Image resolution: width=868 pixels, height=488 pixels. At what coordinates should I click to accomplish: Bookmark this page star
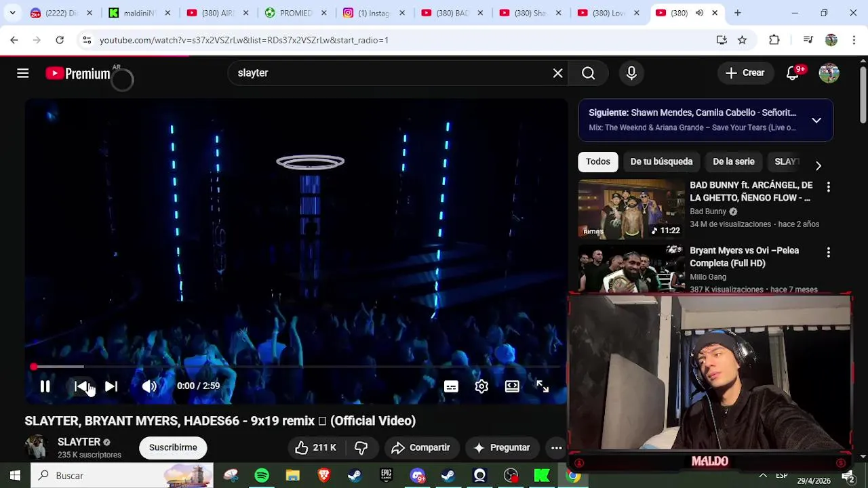tap(742, 41)
